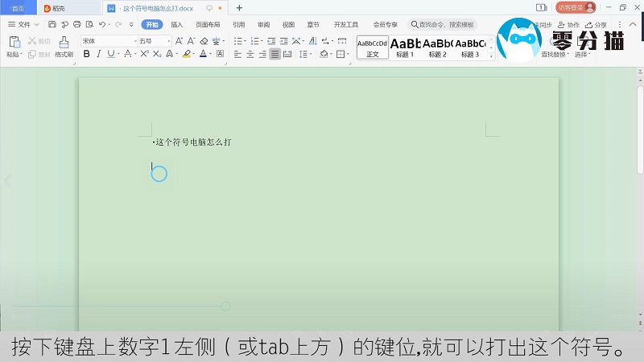Open the 页面布局 (Page Layout) tab
The image size is (644, 362).
click(208, 25)
